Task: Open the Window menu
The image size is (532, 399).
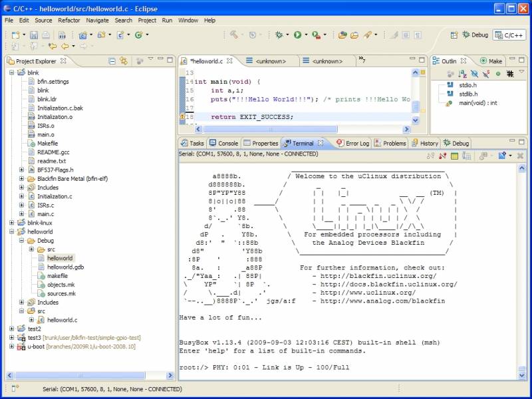Action: tap(188, 21)
